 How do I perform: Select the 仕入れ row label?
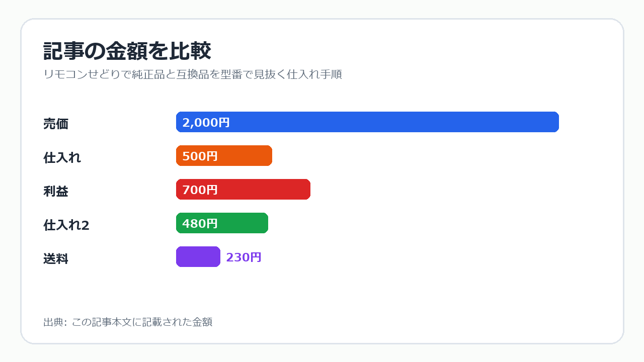click(x=62, y=157)
